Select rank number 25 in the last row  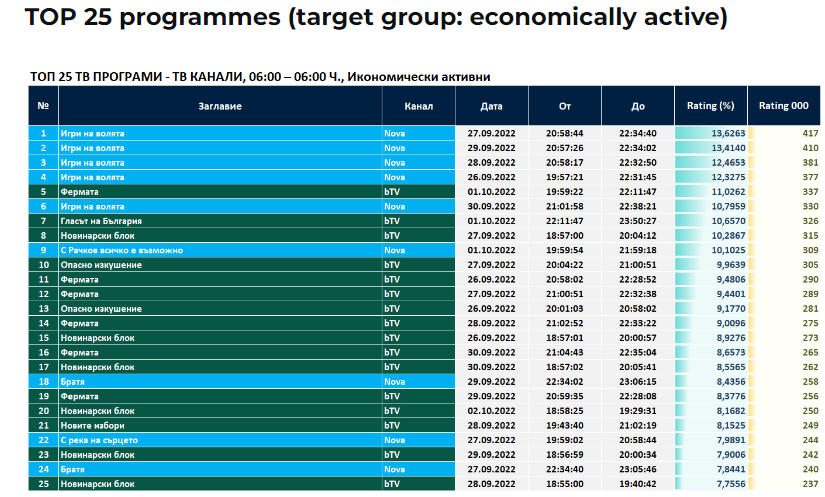pos(43,484)
